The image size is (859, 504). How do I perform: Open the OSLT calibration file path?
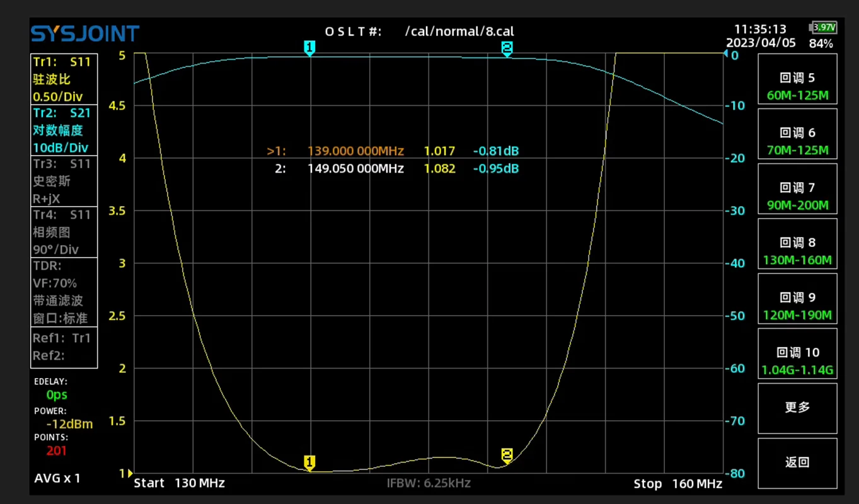419,31
